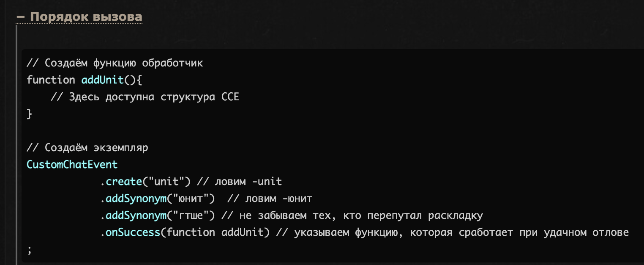Click the first .addSynonym method call
The width and height of the screenshot is (644, 265).
coord(135,199)
